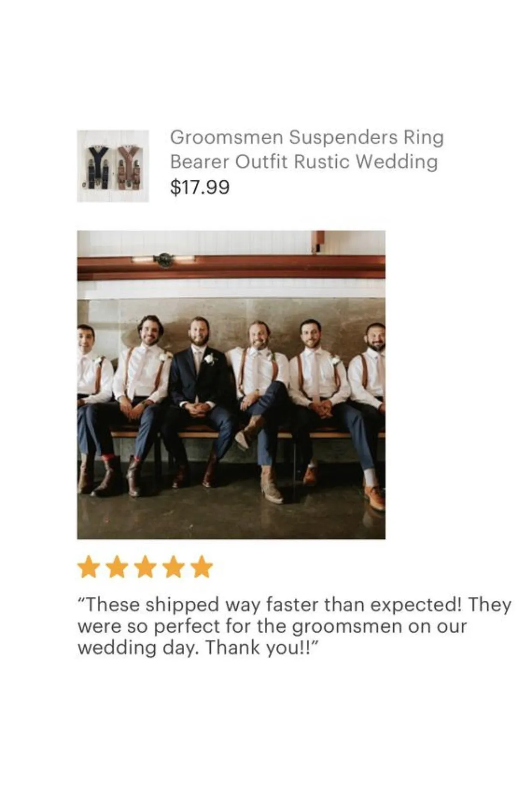Click the $17.99 price

200,187
